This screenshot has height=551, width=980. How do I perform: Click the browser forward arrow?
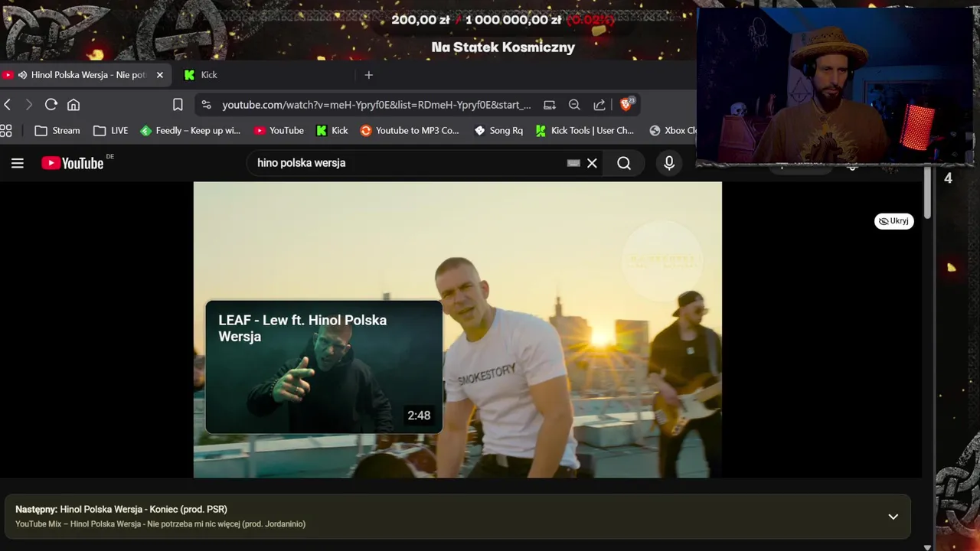[x=29, y=105]
